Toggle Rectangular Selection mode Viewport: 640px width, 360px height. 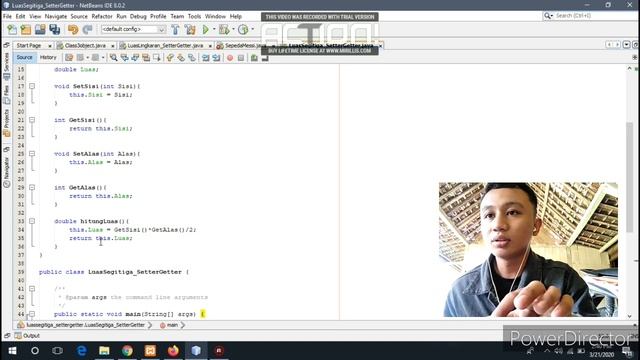pos(157,58)
